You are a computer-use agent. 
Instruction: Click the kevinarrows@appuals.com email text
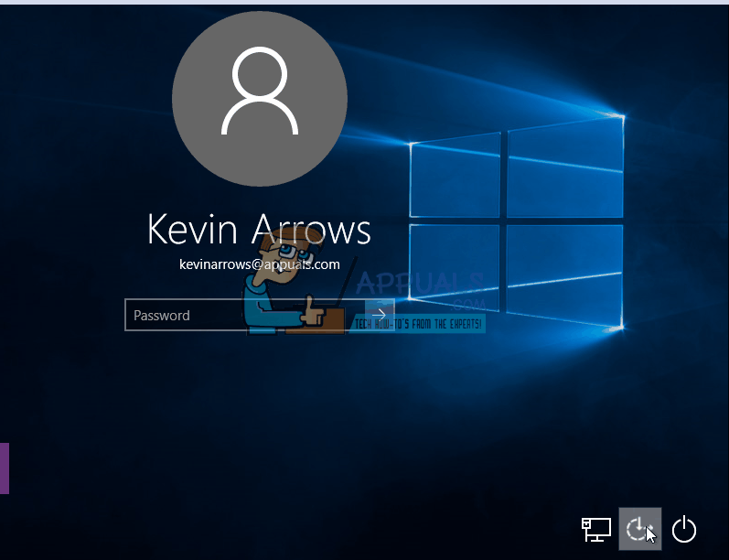click(x=259, y=264)
